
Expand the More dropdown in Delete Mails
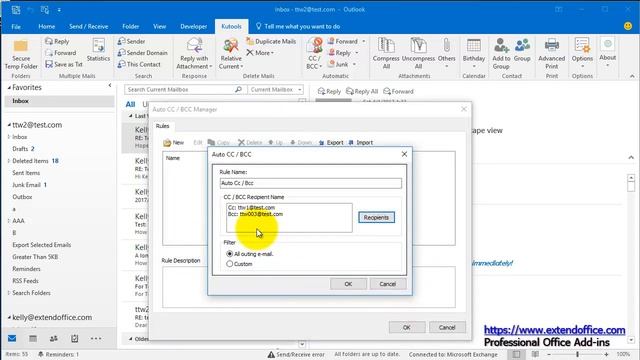260,53
